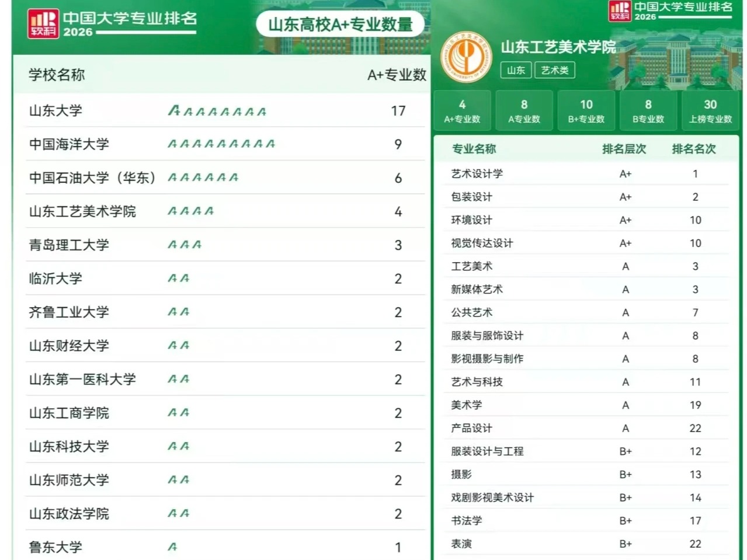This screenshot has width=747, height=560.
Task: Click the 学校名称 column header
Action: click(57, 75)
